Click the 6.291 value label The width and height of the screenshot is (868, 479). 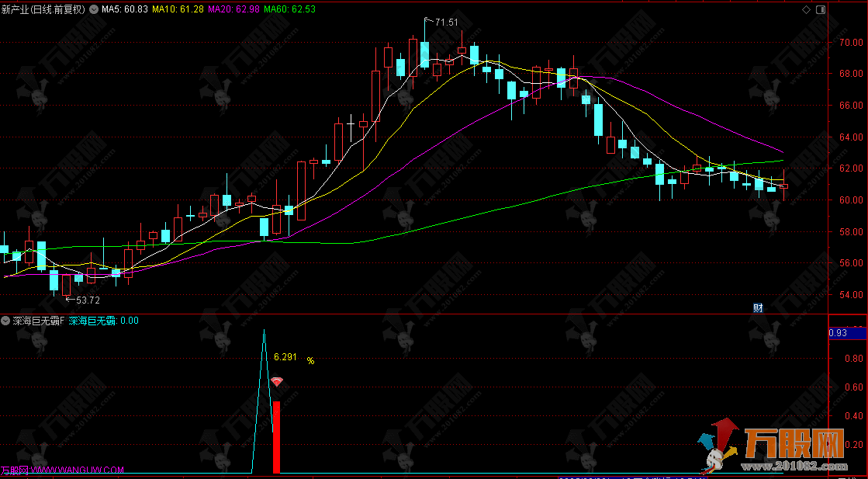(285, 357)
